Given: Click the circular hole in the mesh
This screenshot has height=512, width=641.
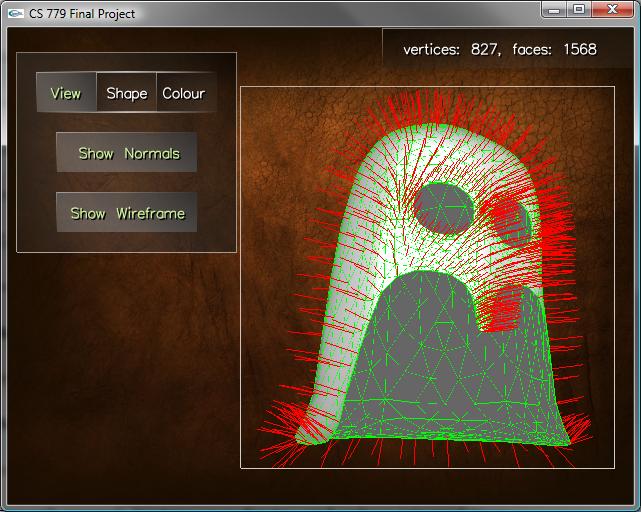Looking at the screenshot, I should click(444, 207).
